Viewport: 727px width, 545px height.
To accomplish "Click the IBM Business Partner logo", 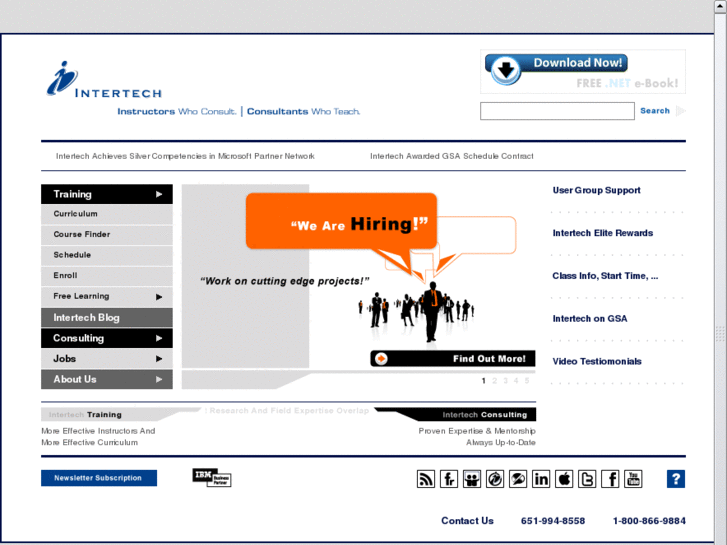I will 212,477.
